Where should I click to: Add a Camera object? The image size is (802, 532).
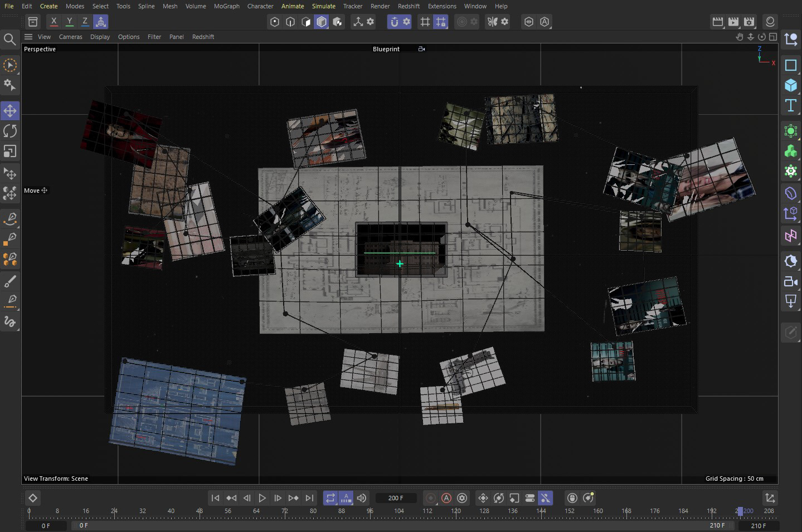coord(790,281)
